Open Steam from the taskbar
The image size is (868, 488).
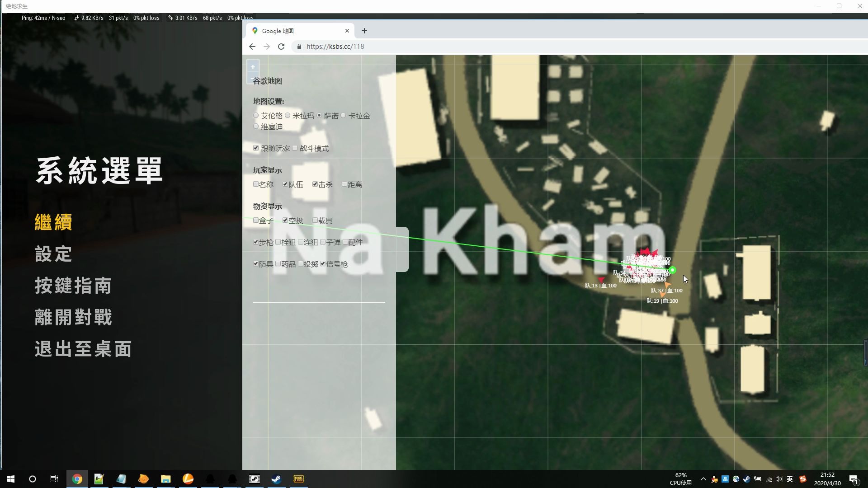click(276, 479)
